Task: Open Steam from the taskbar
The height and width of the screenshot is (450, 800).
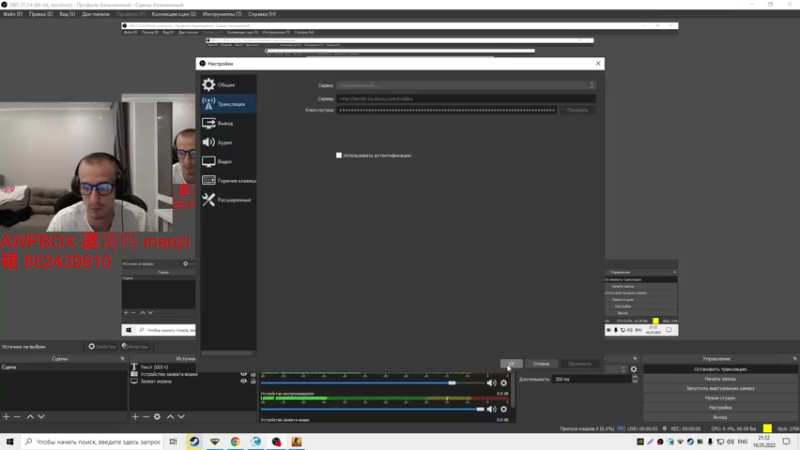Action: click(x=194, y=442)
